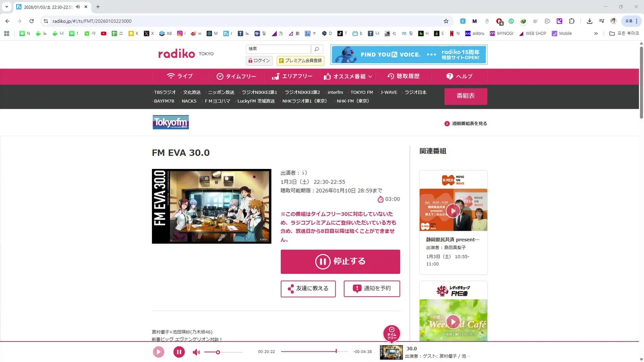644x362 pixels.
Task: Pause with the 停止する button
Action: (340, 261)
